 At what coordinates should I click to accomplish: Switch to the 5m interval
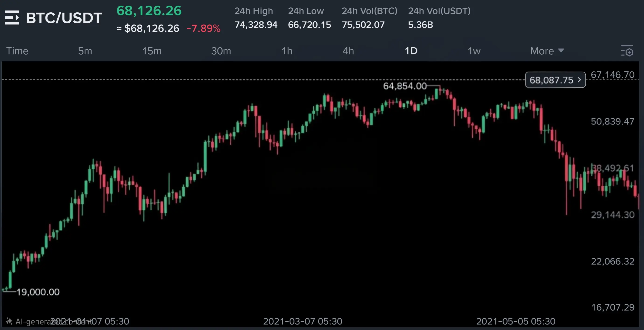coord(85,51)
